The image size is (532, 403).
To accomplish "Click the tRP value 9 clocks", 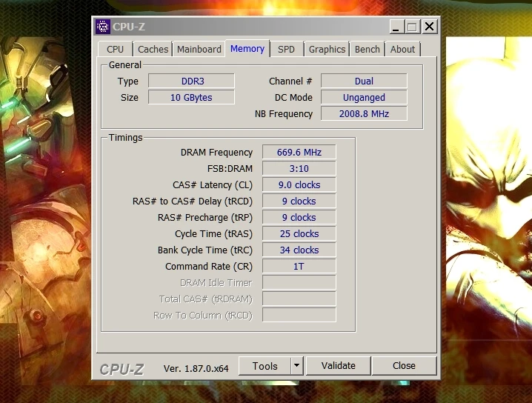I will [x=299, y=217].
